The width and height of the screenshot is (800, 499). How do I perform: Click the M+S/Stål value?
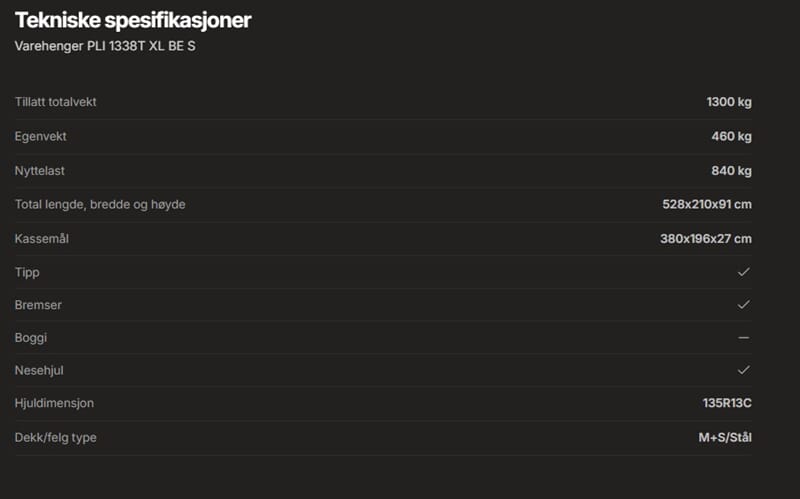[727, 437]
